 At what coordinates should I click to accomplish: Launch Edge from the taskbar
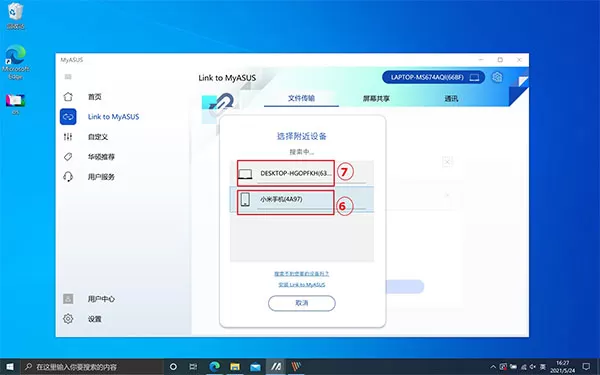[x=215, y=367]
